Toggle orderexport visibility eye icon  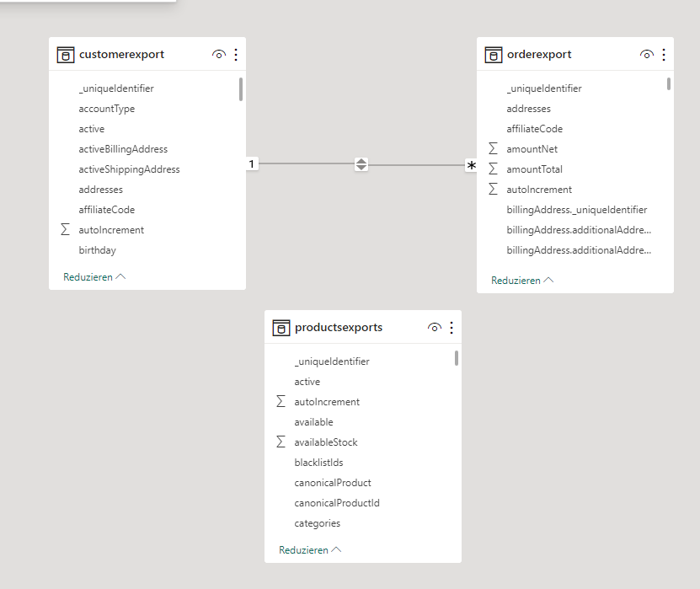tap(646, 55)
